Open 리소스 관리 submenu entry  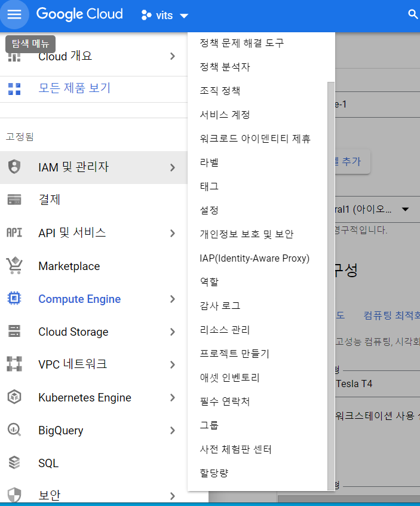225,330
